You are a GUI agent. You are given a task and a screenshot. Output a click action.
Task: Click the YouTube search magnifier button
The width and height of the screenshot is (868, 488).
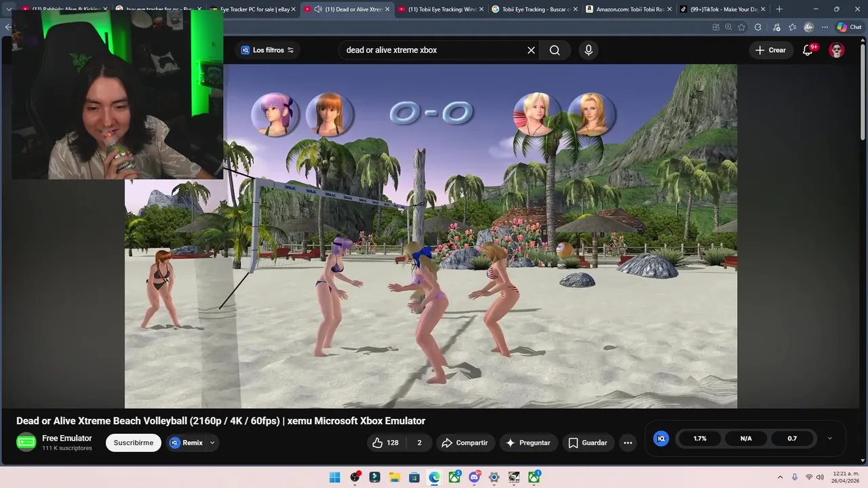click(555, 50)
